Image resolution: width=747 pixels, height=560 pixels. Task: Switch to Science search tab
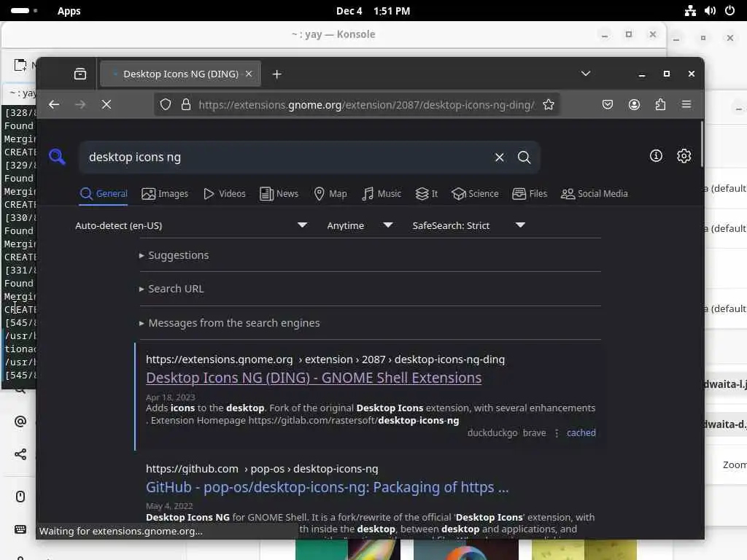point(475,194)
